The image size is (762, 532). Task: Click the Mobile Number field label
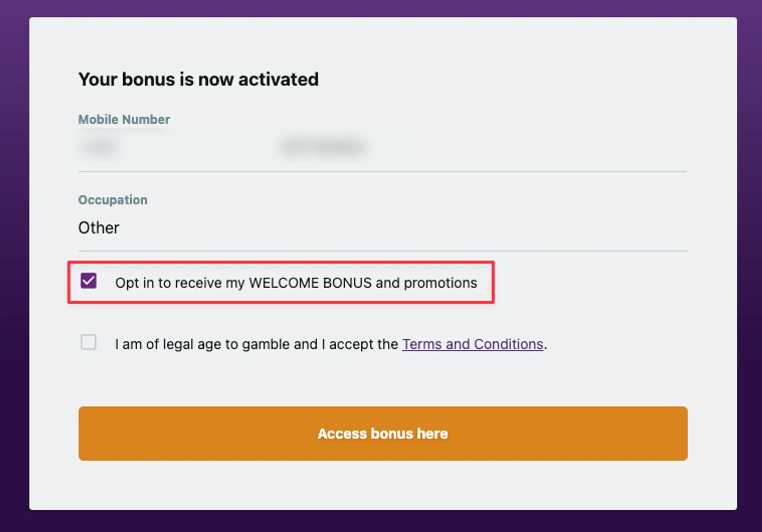pos(124,120)
